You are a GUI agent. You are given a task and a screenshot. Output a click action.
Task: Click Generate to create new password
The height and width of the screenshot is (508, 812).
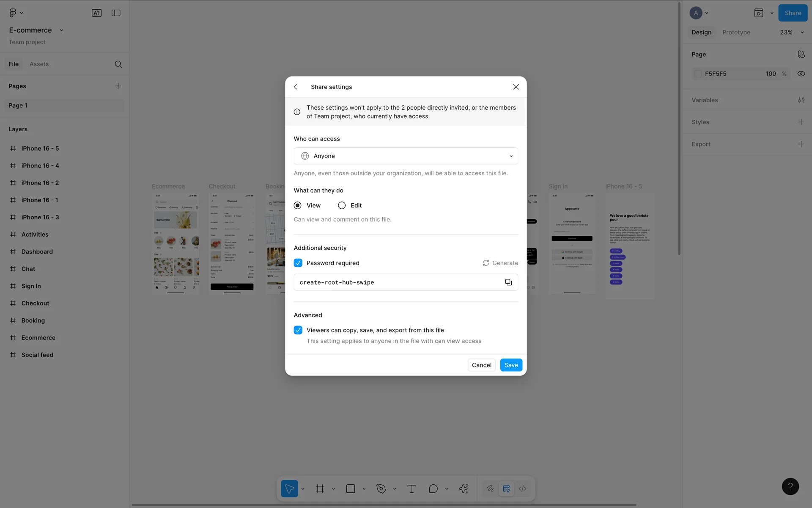coord(500,263)
